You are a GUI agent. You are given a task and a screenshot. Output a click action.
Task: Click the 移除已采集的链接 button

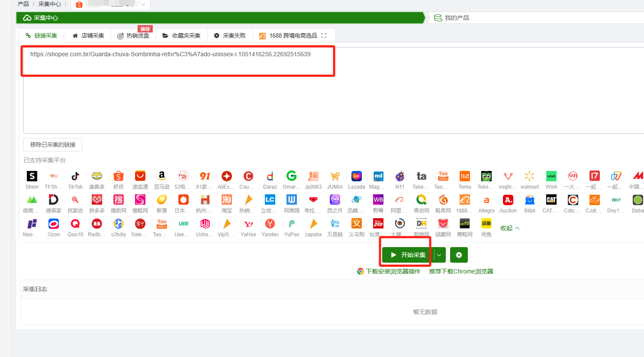point(53,145)
